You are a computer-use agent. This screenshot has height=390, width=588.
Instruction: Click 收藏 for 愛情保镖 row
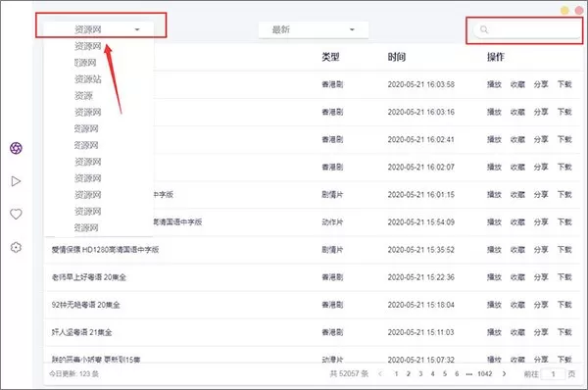pyautogui.click(x=517, y=249)
